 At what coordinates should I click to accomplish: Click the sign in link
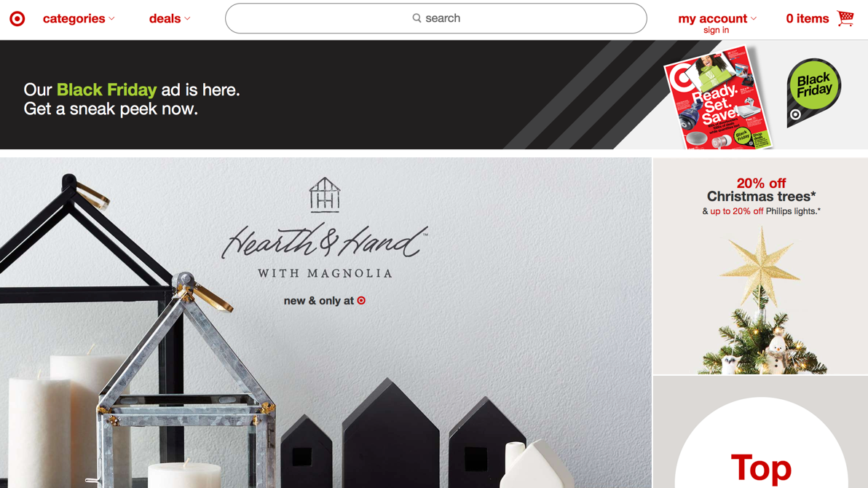tap(717, 31)
